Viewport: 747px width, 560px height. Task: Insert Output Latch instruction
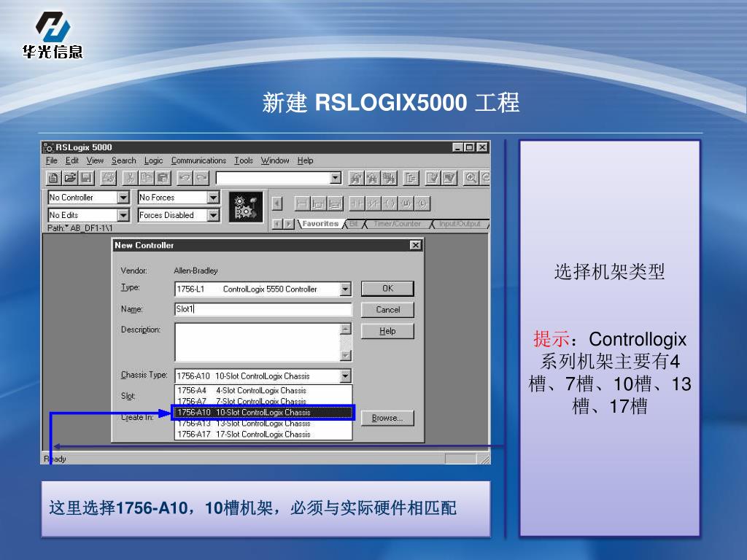[422, 204]
